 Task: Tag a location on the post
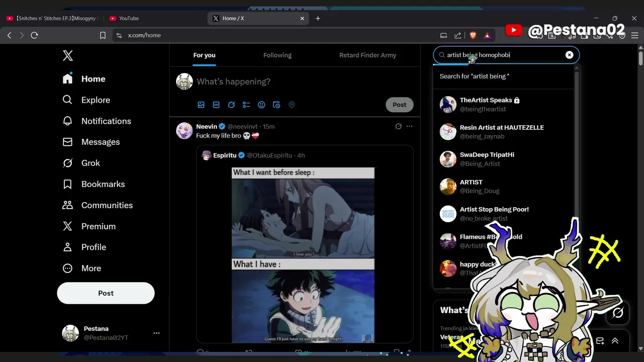[x=292, y=105]
